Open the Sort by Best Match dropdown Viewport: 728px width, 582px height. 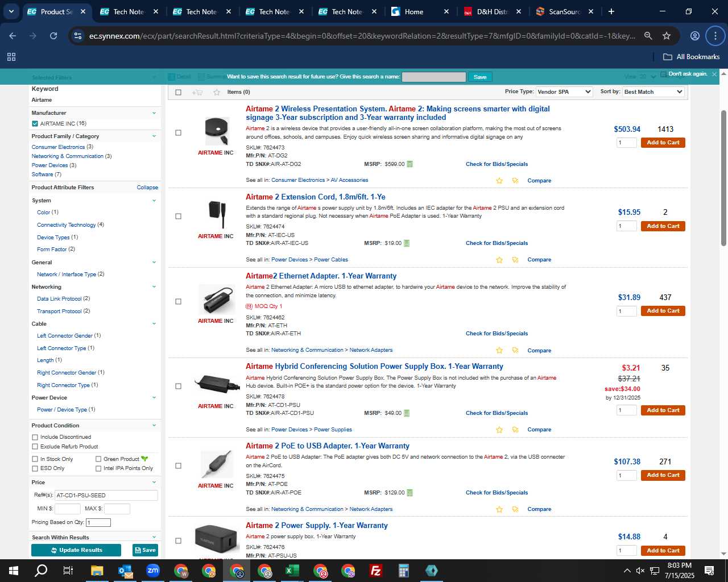pyautogui.click(x=653, y=92)
